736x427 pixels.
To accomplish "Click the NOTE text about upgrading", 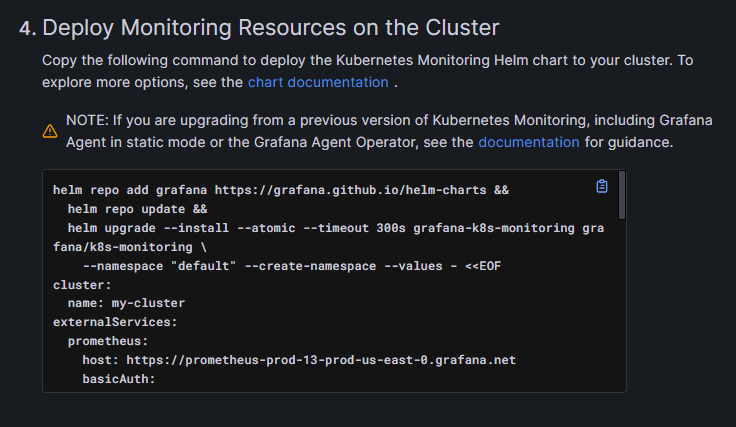I will pyautogui.click(x=389, y=131).
